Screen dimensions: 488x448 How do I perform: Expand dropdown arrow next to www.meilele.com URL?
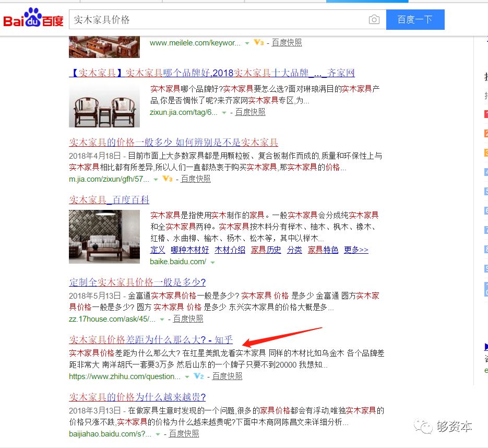(x=247, y=43)
